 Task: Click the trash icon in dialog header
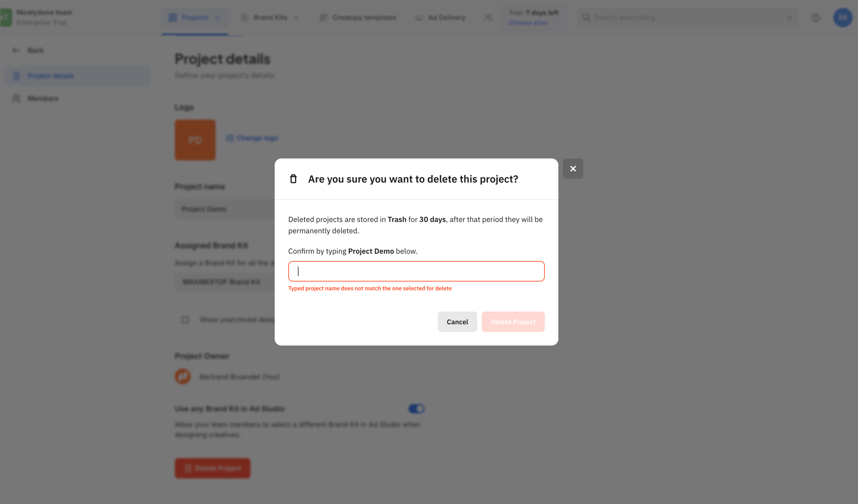[x=293, y=179]
